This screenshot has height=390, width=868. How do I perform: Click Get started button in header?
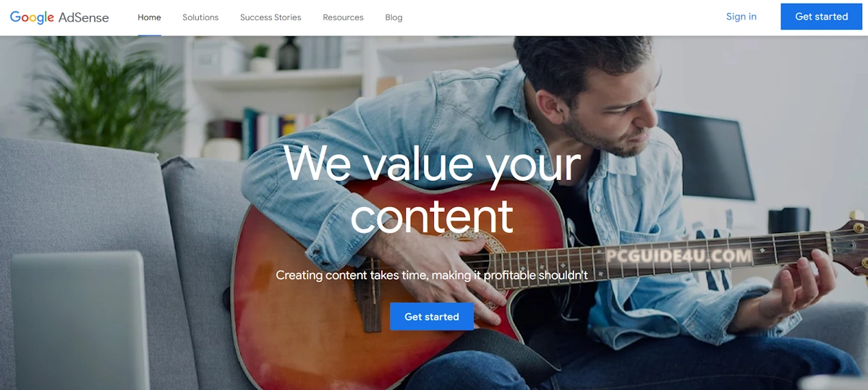tap(821, 17)
